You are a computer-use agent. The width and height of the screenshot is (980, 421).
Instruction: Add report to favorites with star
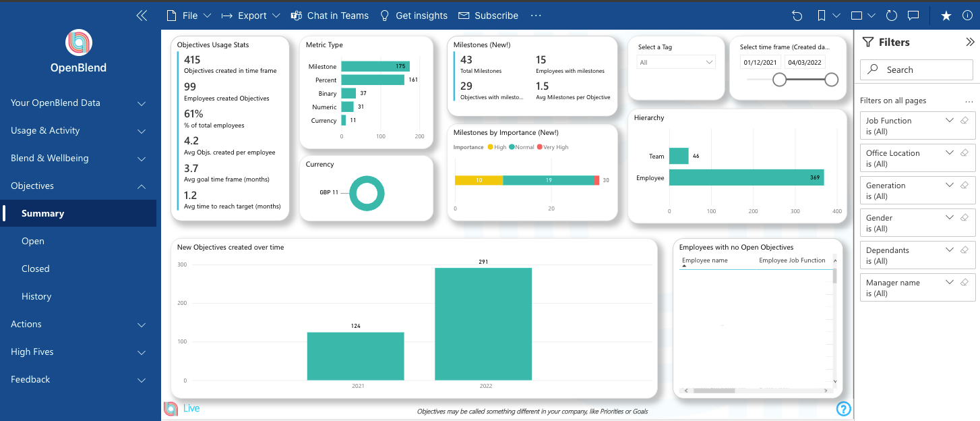(x=946, y=16)
